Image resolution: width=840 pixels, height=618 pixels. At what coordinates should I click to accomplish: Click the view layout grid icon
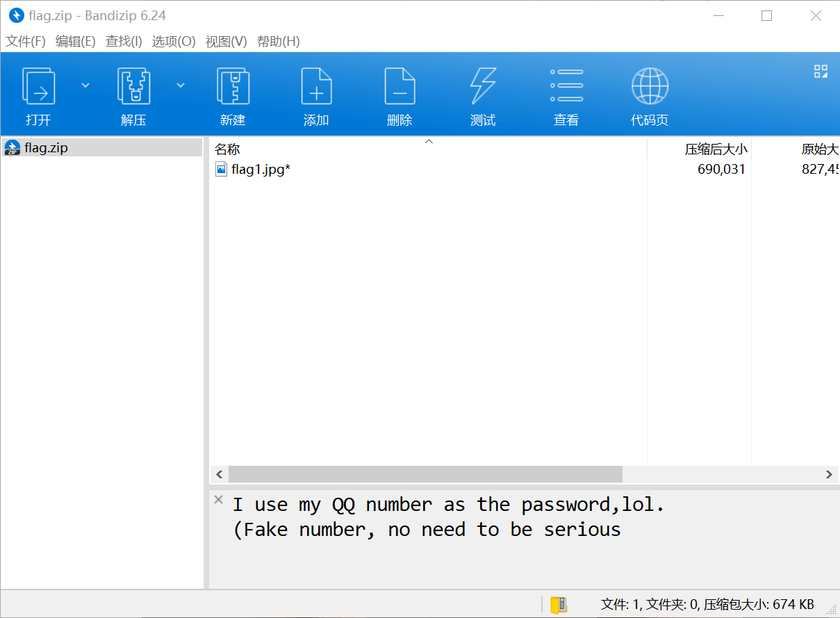pos(821,71)
